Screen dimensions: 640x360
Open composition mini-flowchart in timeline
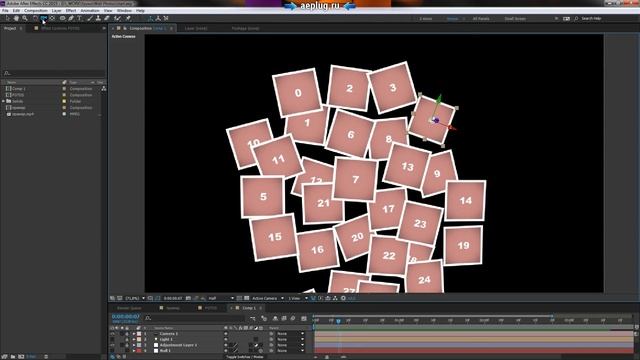click(253, 318)
